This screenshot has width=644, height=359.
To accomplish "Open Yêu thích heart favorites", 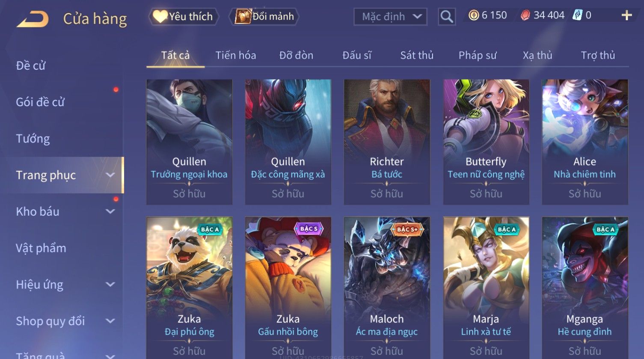I will [x=184, y=17].
